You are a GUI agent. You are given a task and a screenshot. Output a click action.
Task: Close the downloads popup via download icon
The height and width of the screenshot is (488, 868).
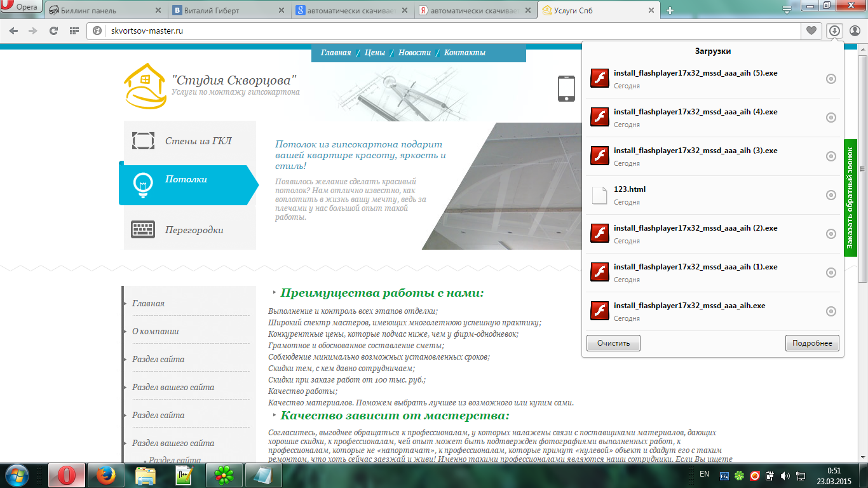(x=834, y=30)
